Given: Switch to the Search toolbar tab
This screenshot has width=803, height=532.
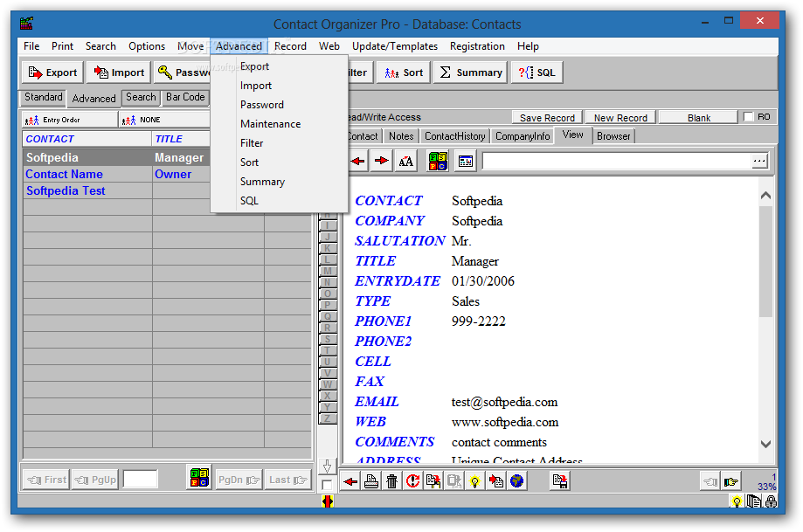Looking at the screenshot, I should coord(141,97).
